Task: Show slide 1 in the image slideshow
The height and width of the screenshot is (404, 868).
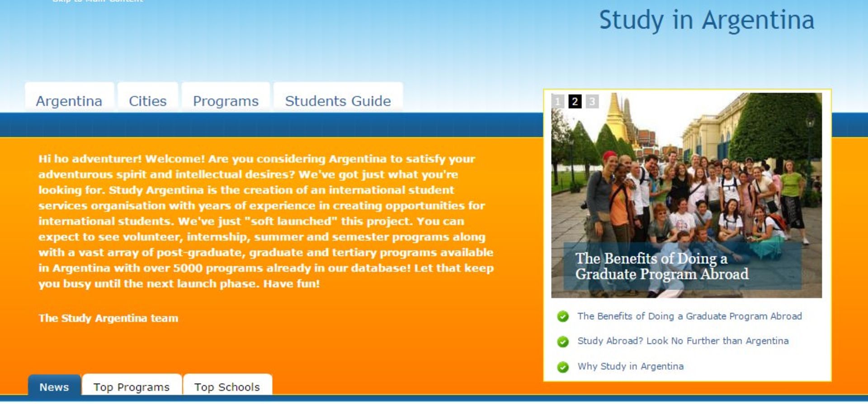Action: 558,101
